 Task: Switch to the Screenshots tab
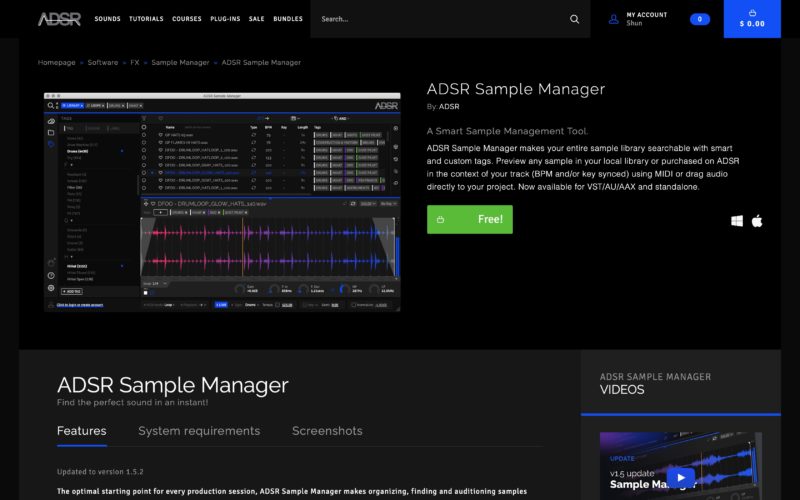tap(327, 431)
